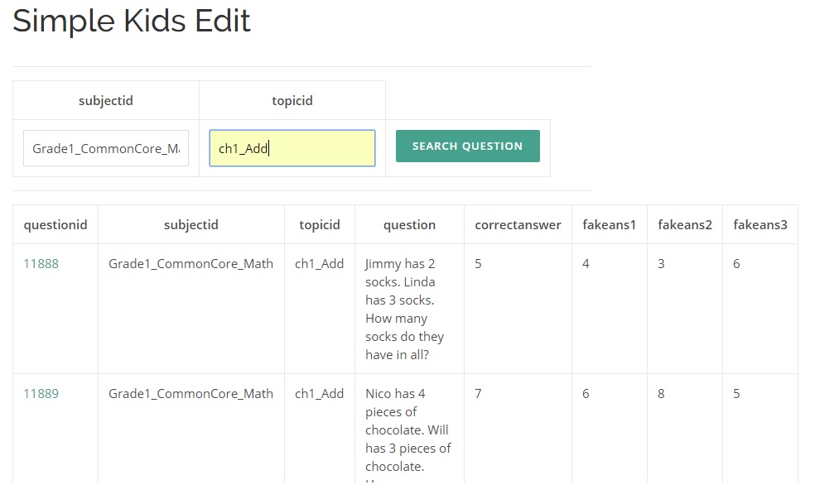This screenshot has height=504, width=815.
Task: Select the correctanswer column header
Action: tap(518, 225)
